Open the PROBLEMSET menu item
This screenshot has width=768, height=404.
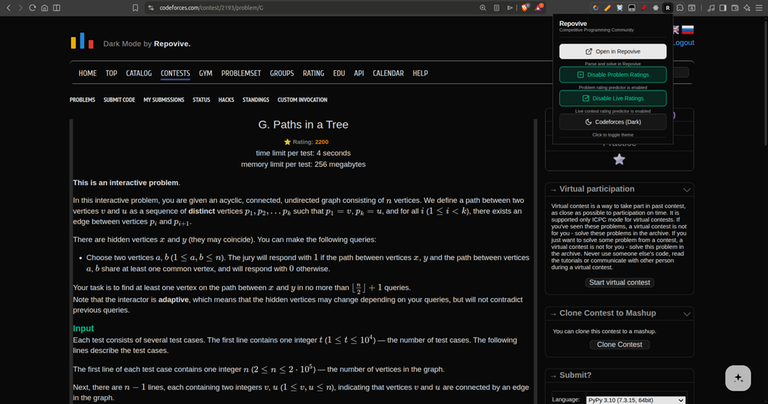[241, 73]
